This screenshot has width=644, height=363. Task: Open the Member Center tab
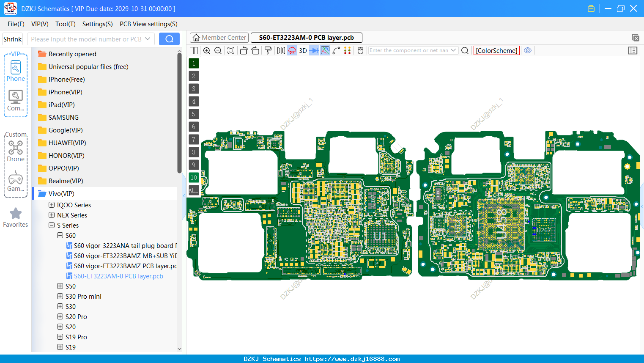pos(219,38)
